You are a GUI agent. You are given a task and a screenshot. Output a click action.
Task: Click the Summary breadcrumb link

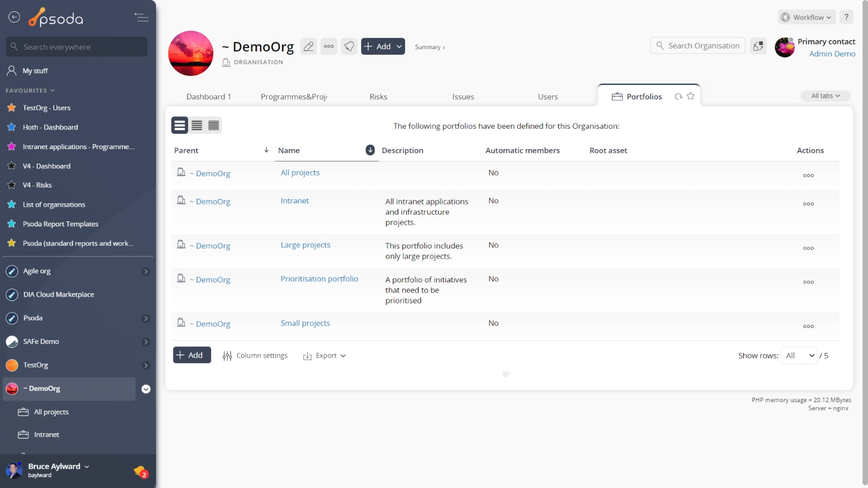(429, 47)
